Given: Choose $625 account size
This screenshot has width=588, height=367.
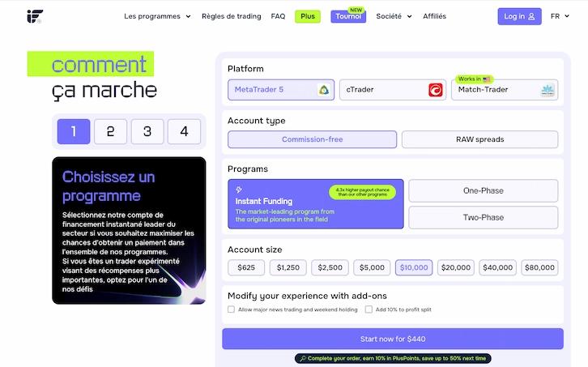Looking at the screenshot, I should 246,267.
